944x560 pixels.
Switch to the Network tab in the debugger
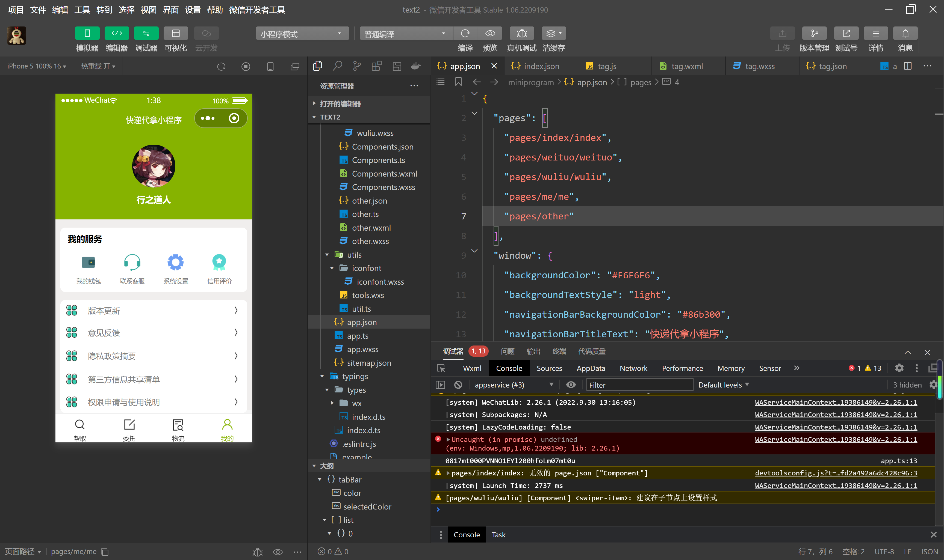[x=633, y=368]
